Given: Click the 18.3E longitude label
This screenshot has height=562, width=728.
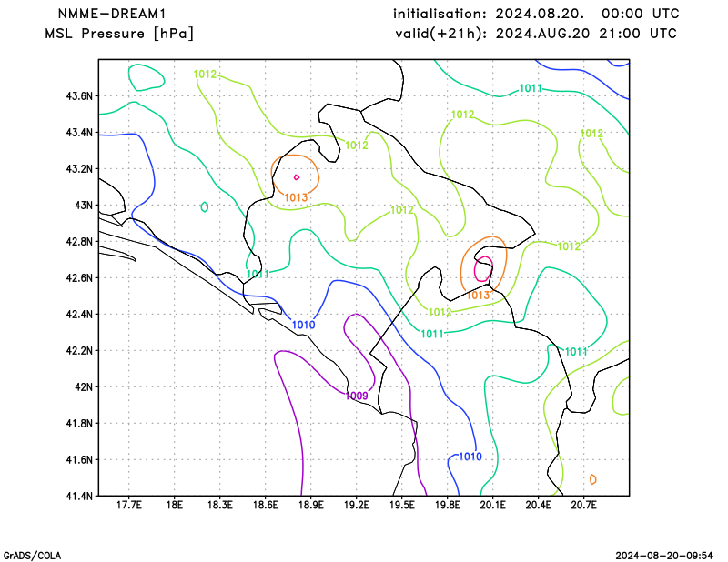Looking at the screenshot, I should tap(219, 505).
